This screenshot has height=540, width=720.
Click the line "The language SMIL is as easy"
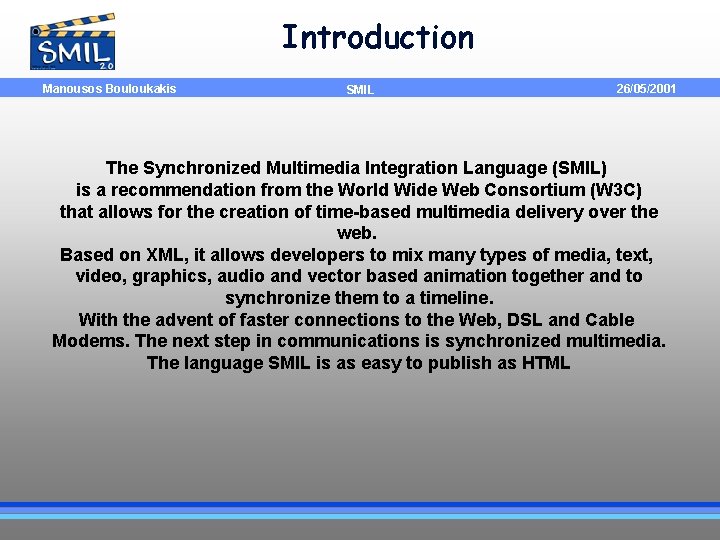359,363
